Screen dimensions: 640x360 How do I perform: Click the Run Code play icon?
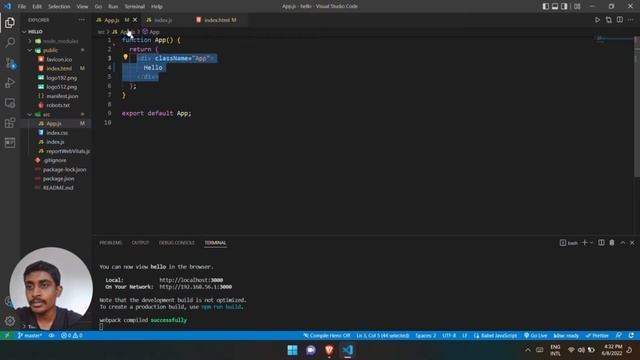point(597,20)
